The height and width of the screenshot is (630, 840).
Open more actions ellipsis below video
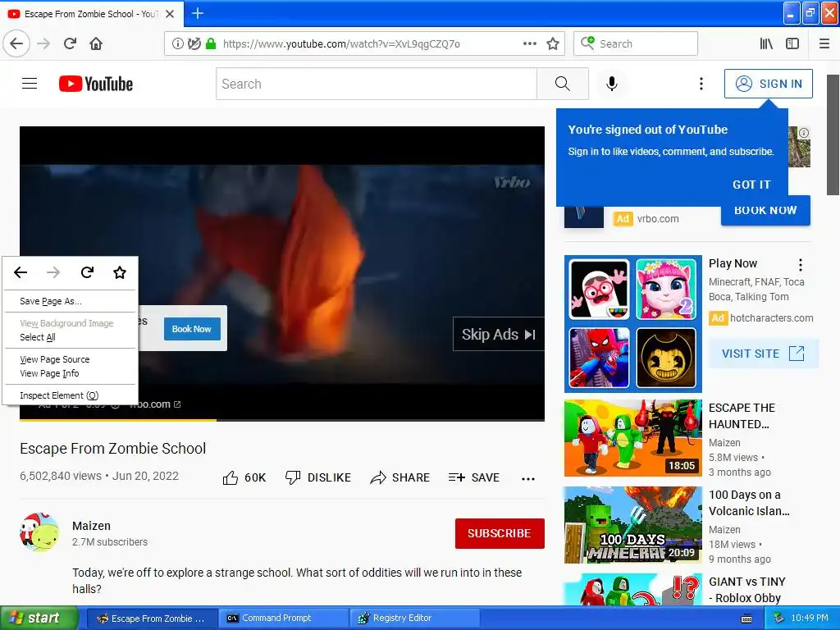point(528,479)
